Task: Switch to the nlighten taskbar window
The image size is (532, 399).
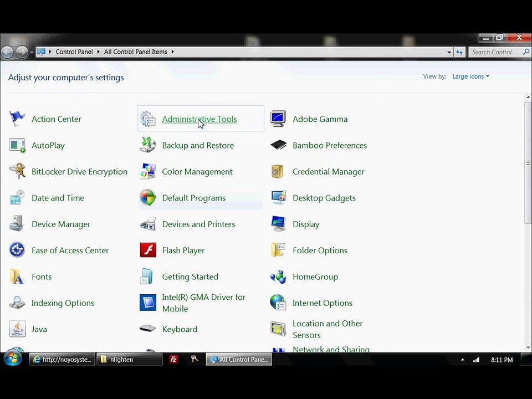Action: [x=129, y=359]
